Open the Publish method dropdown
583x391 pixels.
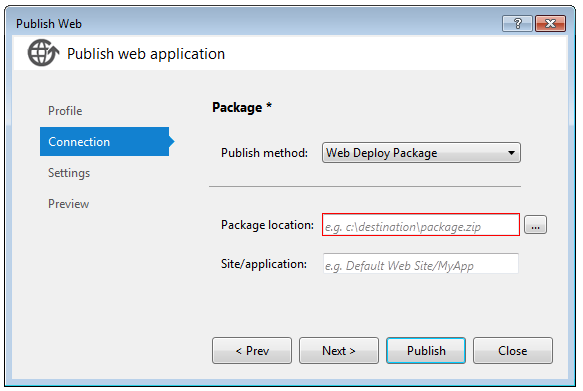tap(421, 153)
